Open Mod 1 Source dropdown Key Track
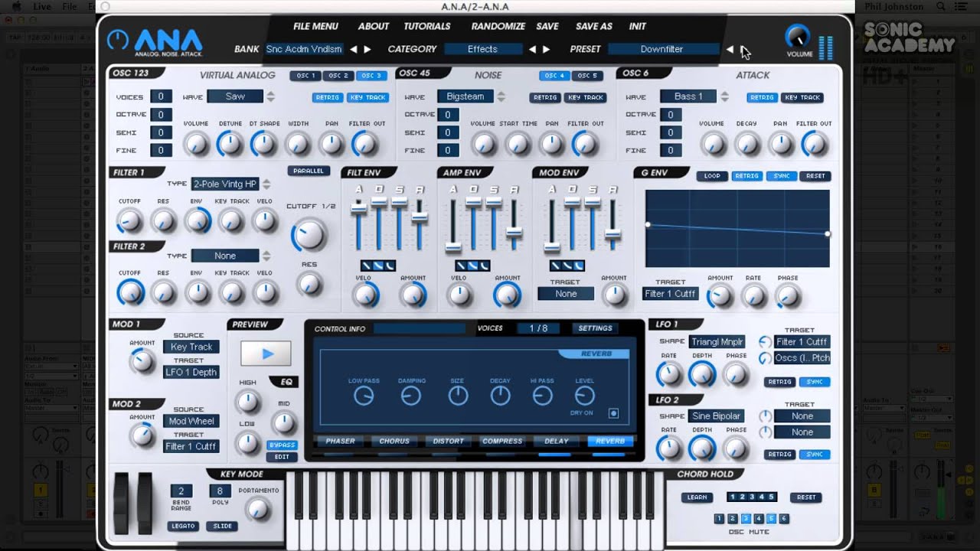 (x=191, y=347)
